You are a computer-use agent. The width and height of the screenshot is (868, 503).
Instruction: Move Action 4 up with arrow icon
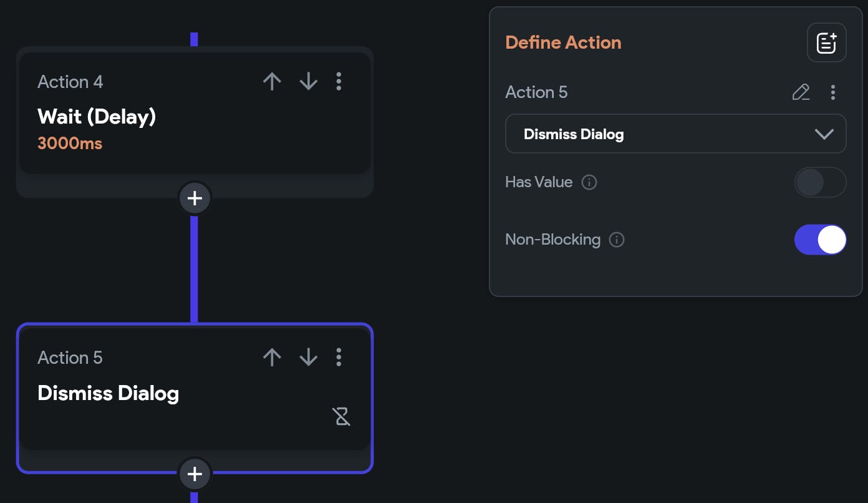272,82
